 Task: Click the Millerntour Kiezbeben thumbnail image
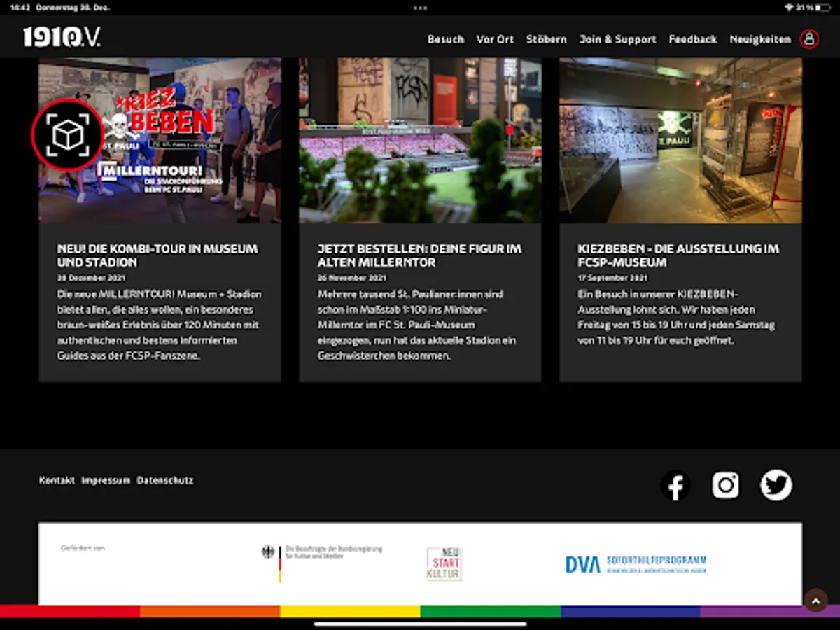point(160,140)
